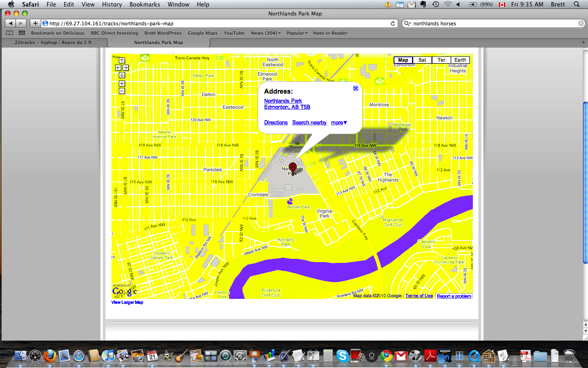The width and height of the screenshot is (588, 368).
Task: Pan the map left with arrow button
Action: (118, 68)
